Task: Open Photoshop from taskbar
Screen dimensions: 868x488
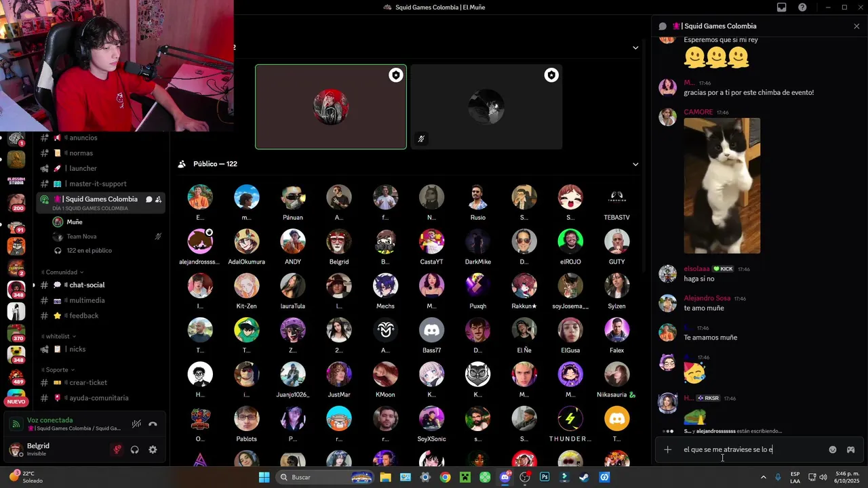Action: click(x=545, y=477)
